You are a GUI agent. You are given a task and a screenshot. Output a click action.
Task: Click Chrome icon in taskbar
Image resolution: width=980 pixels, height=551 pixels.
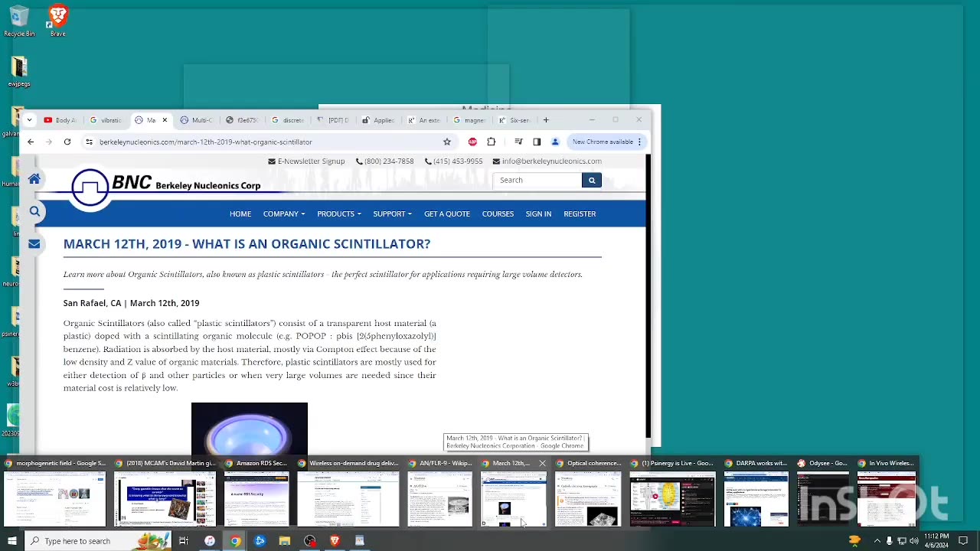click(x=235, y=541)
